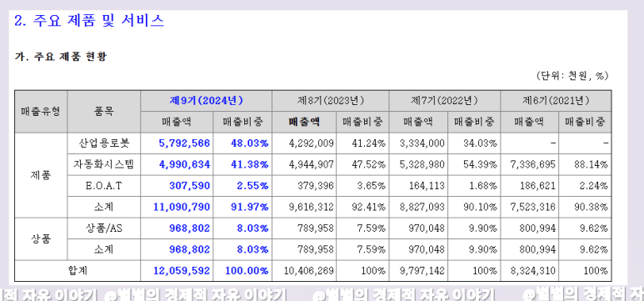Click the percentage '2.24%'
Viewport: 644px width, 301px height.
(x=593, y=186)
